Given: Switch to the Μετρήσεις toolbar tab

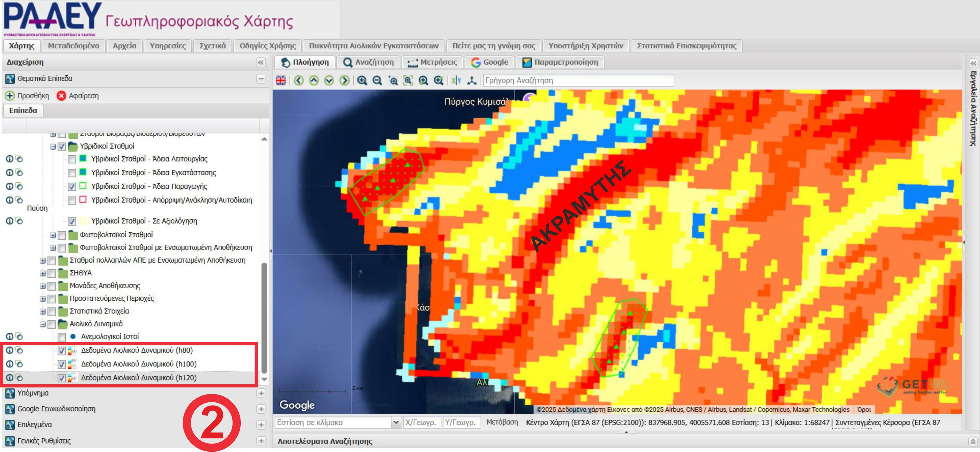Looking at the screenshot, I should point(432,62).
